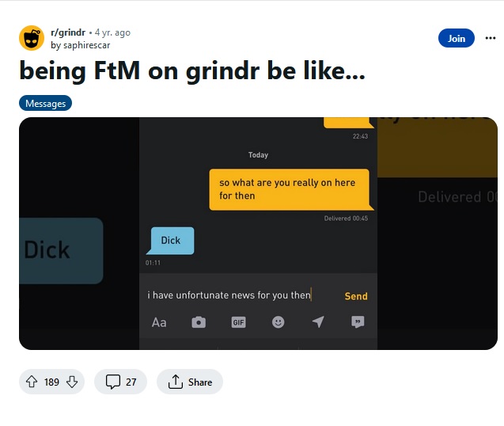Image resolution: width=504 pixels, height=426 pixels.
Task: Open the comments via the speech bubble icon
Action: pyautogui.click(x=113, y=382)
